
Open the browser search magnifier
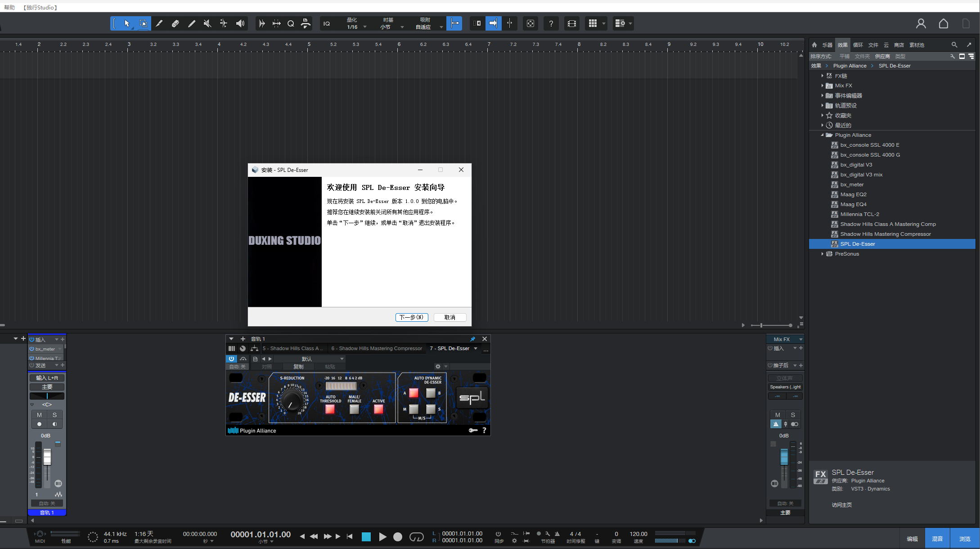point(954,45)
